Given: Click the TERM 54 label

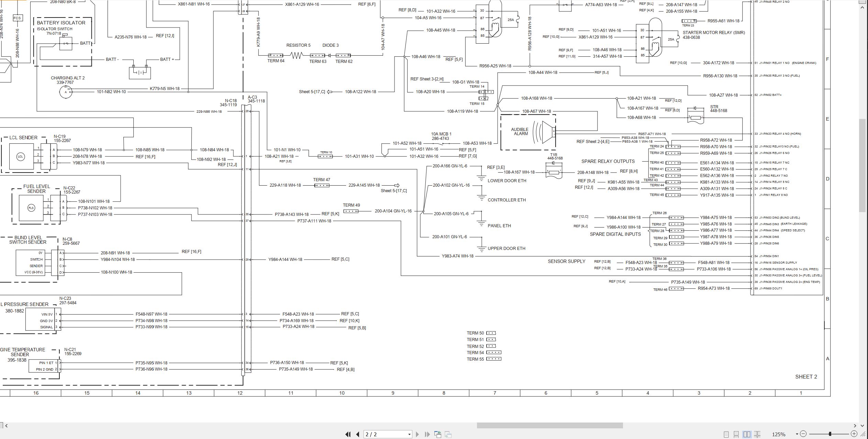Looking at the screenshot, I should point(475,352).
